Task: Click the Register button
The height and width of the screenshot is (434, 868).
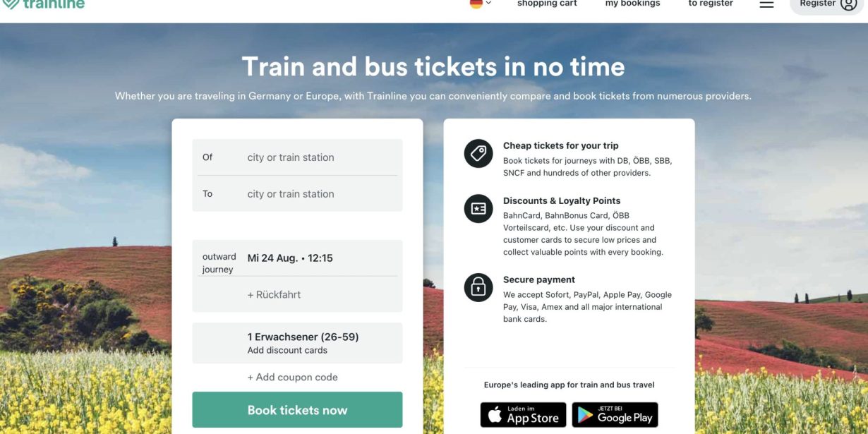Action: 819,4
